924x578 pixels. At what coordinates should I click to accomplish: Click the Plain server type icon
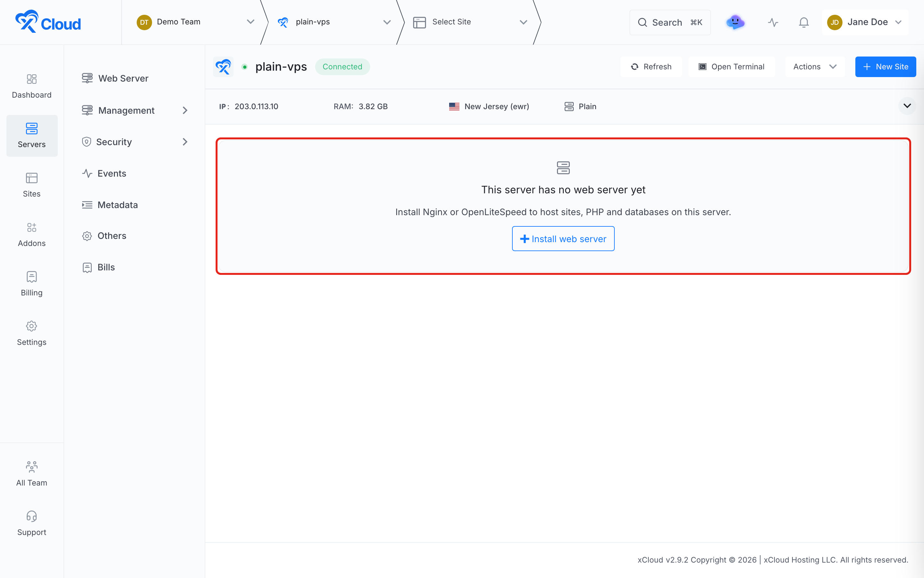click(x=569, y=107)
